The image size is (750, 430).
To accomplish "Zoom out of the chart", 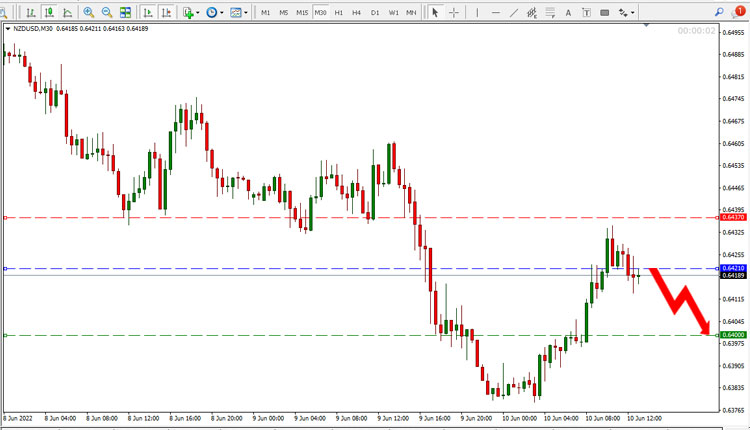I will pyautogui.click(x=107, y=12).
